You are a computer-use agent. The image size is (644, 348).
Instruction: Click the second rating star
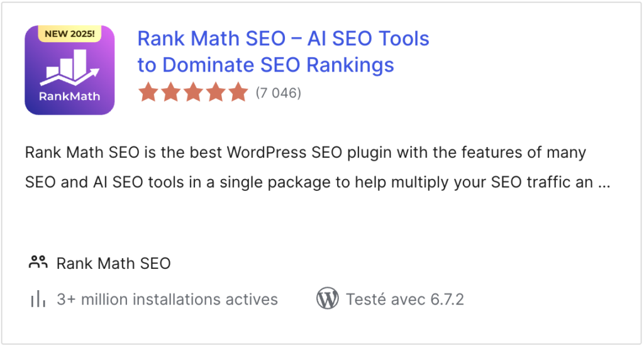pyautogui.click(x=171, y=93)
